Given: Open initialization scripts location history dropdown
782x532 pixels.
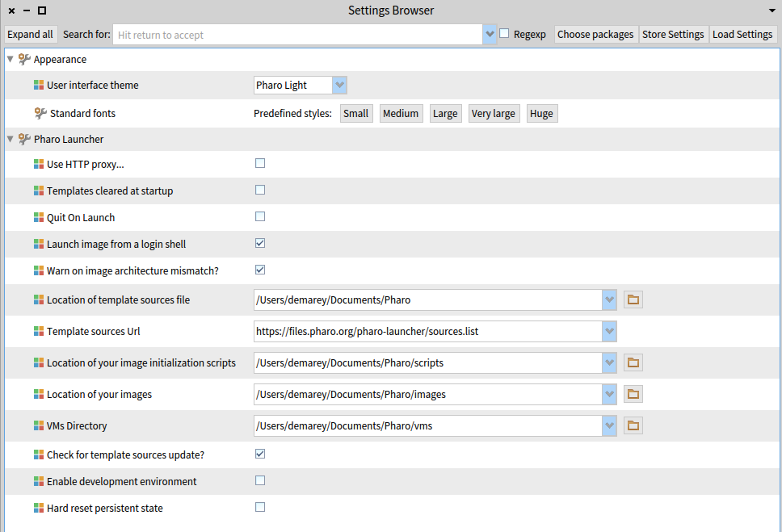Looking at the screenshot, I should 609,362.
